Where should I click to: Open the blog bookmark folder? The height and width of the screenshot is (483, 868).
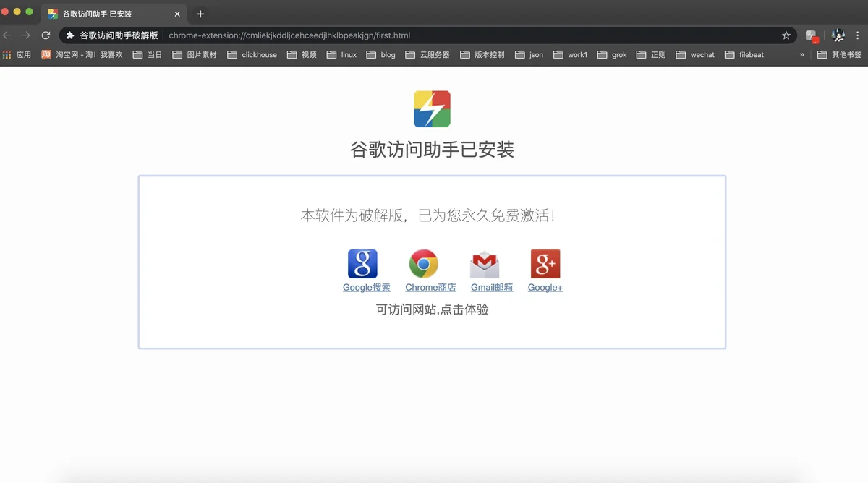coord(381,55)
